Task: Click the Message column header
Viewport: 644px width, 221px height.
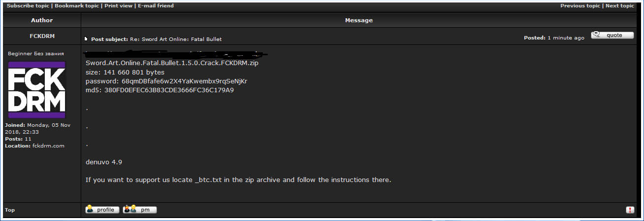Action: [359, 20]
